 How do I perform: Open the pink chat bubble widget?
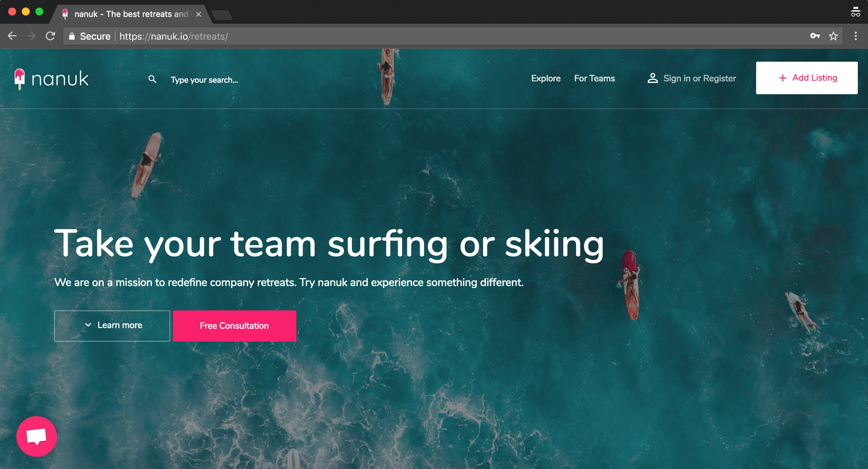(x=36, y=436)
